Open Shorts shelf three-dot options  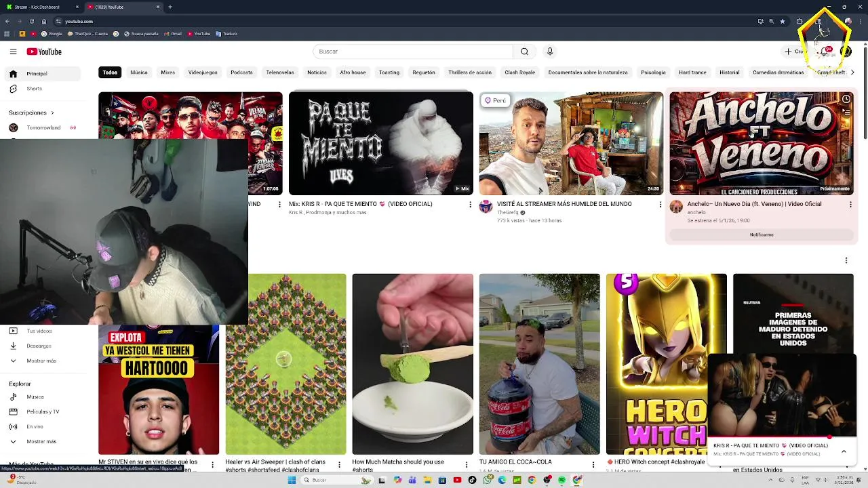click(846, 260)
